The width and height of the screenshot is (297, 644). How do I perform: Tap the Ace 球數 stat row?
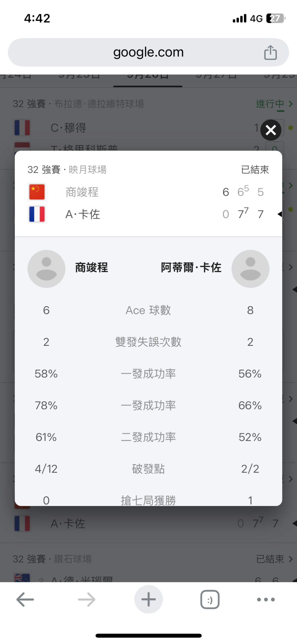148,310
